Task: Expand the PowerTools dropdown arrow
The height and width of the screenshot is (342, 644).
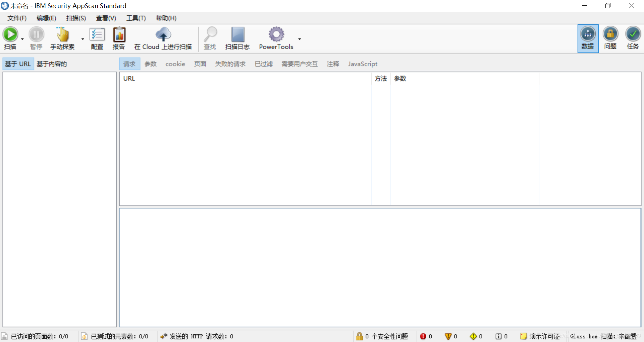Action: pos(300,39)
